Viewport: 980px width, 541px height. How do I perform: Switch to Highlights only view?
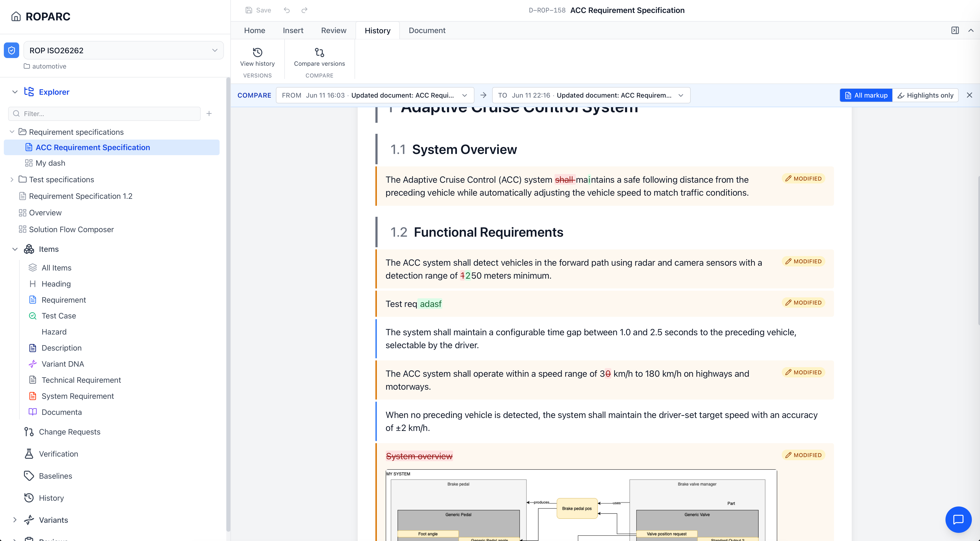click(x=925, y=95)
